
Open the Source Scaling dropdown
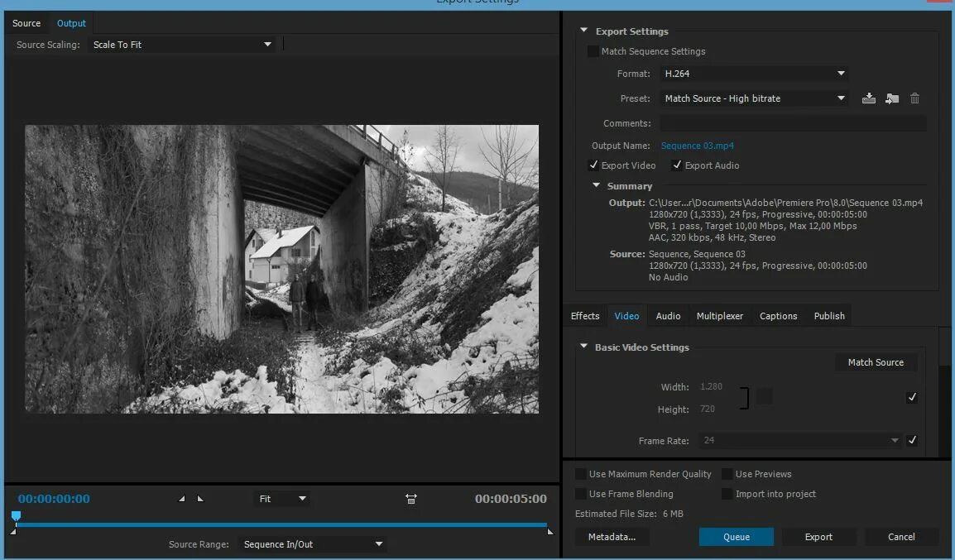[x=182, y=44]
